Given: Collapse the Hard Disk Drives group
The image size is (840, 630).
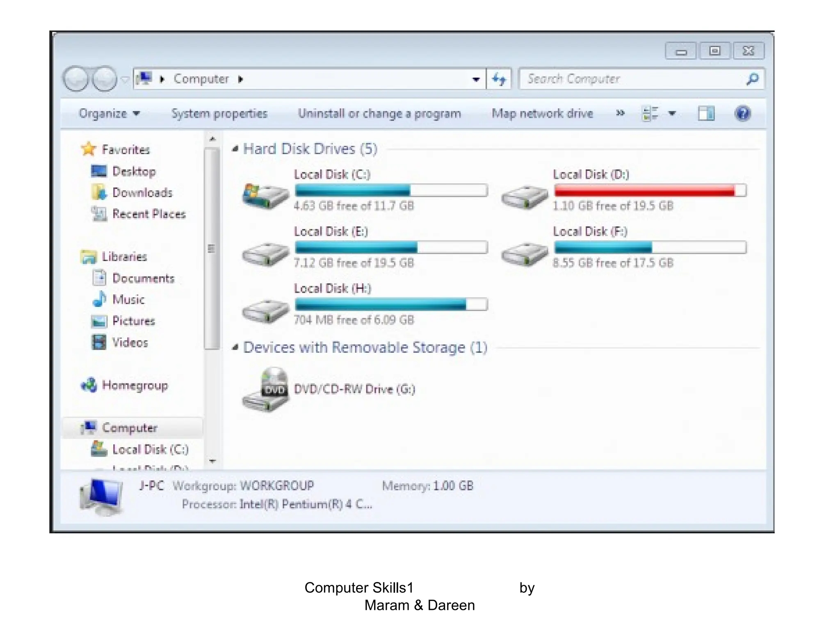Looking at the screenshot, I should (x=235, y=149).
